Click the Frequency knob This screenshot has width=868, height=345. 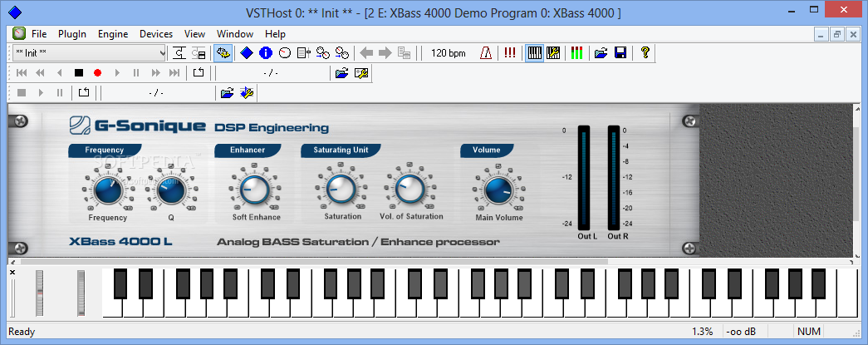click(108, 190)
